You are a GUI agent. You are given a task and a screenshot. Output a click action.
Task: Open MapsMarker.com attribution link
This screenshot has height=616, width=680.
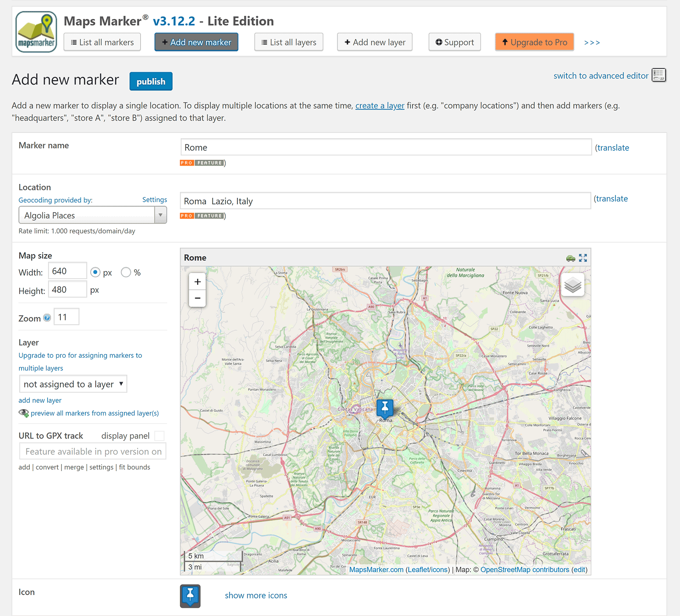376,570
